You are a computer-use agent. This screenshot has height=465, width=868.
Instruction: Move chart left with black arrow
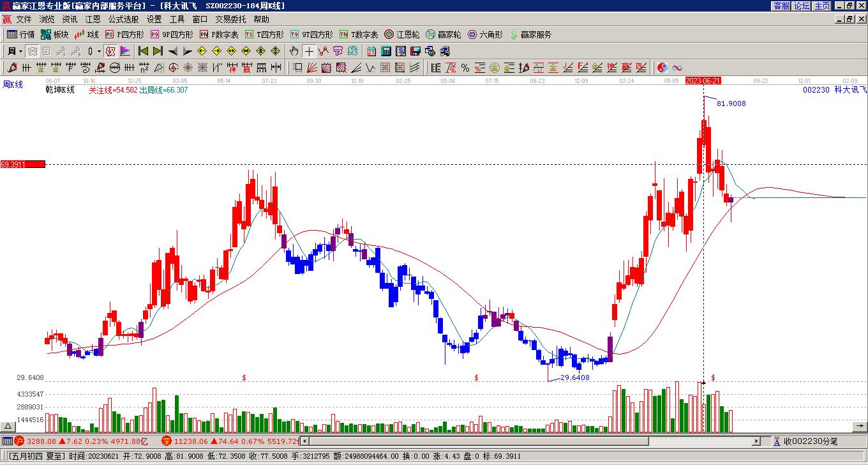173,51
